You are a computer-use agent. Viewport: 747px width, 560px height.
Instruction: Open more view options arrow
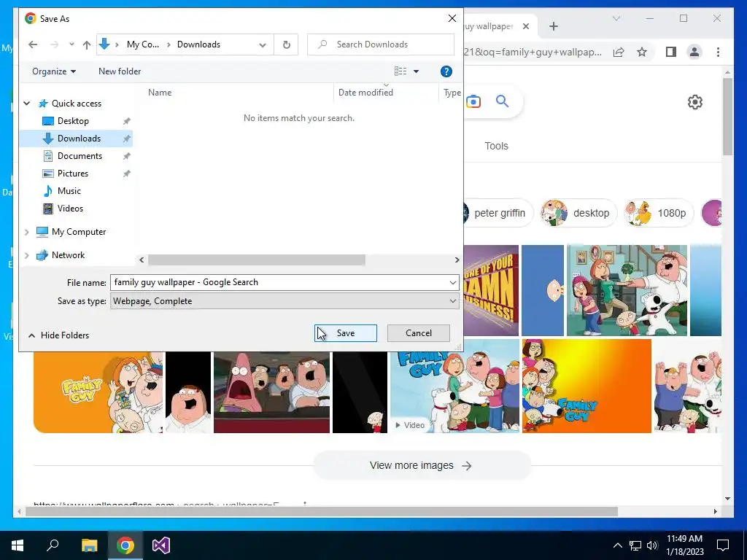[416, 71]
